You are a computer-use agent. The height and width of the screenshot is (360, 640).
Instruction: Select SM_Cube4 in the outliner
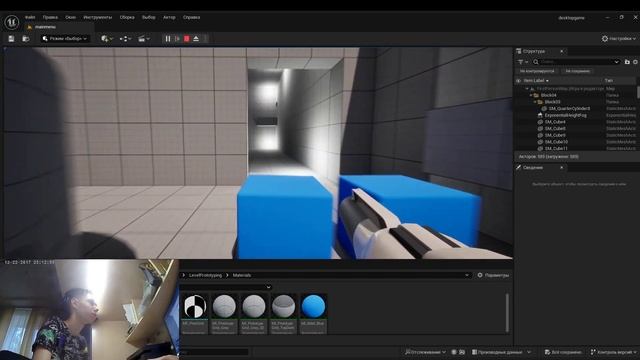(x=555, y=122)
